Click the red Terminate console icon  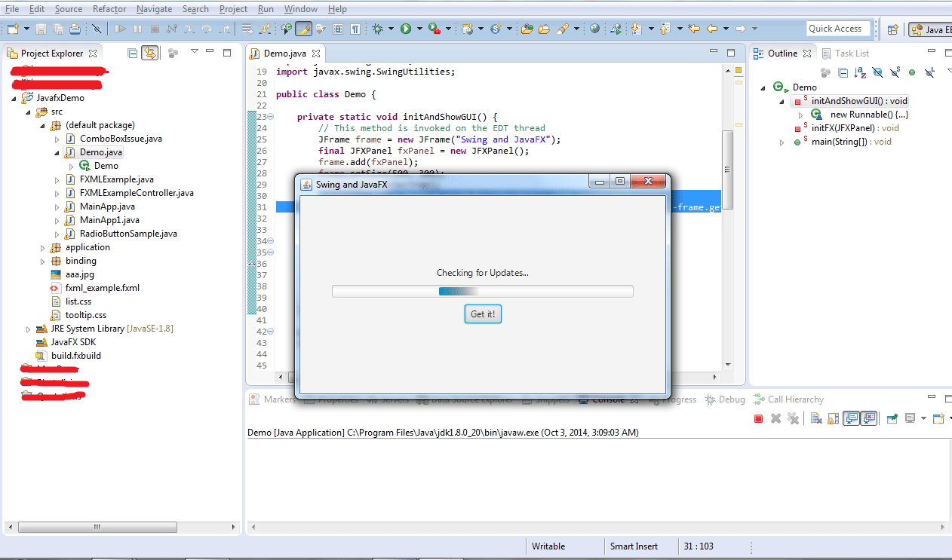(x=759, y=418)
